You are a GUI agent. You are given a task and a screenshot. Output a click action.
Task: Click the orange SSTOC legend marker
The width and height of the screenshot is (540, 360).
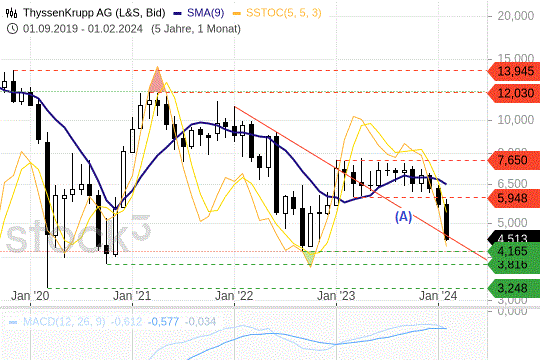tap(237, 13)
